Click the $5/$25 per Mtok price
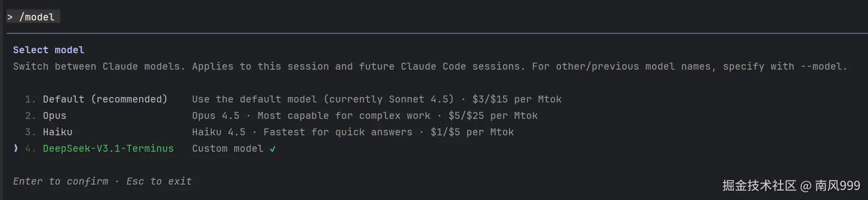This screenshot has height=200, width=868. point(493,115)
